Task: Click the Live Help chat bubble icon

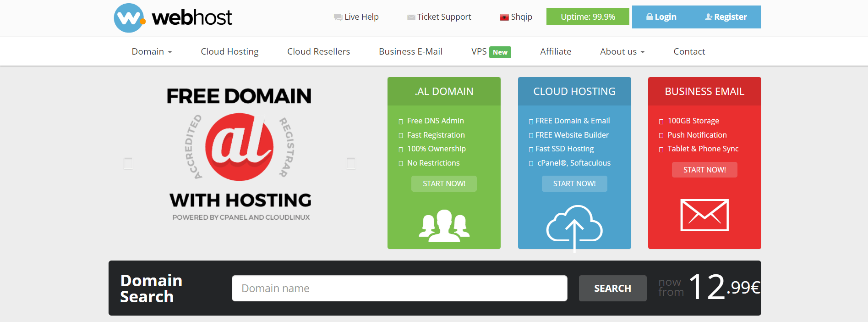Action: coord(338,17)
